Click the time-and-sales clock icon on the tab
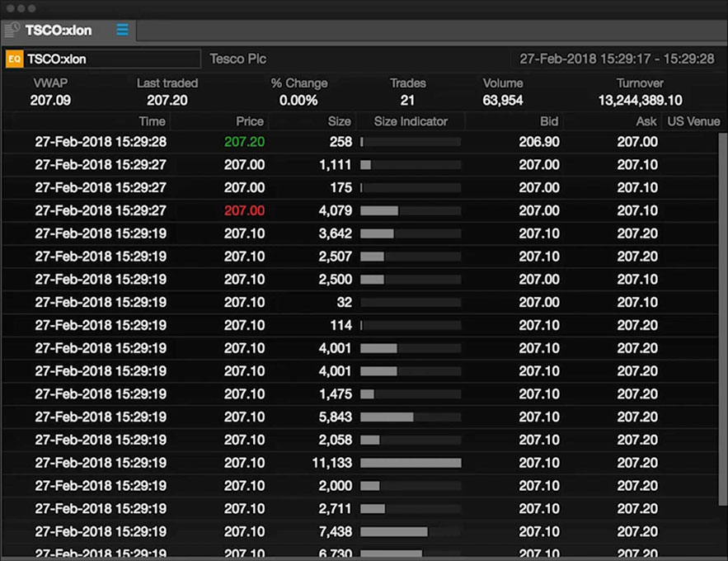 pyautogui.click(x=12, y=29)
